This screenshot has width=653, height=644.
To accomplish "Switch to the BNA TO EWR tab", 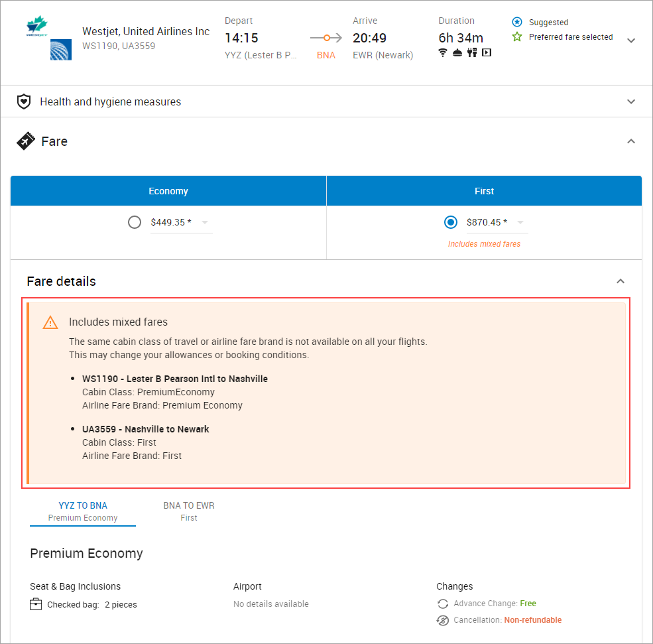I will tap(189, 512).
